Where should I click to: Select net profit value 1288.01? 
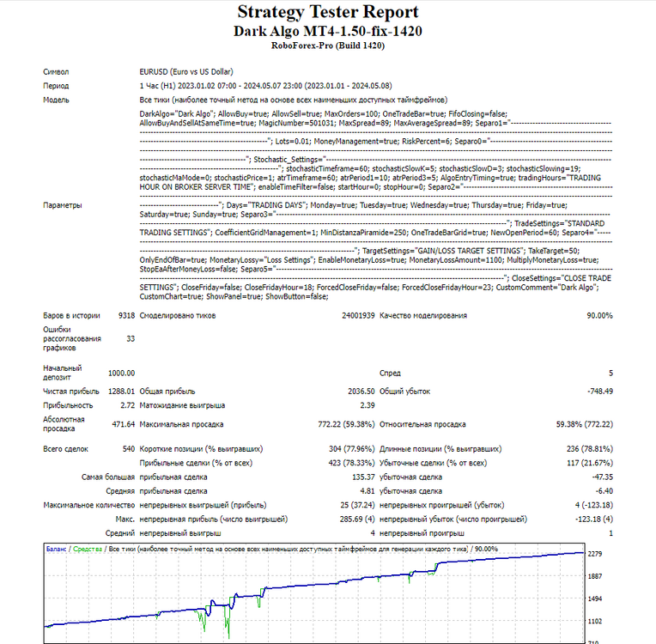tap(121, 392)
